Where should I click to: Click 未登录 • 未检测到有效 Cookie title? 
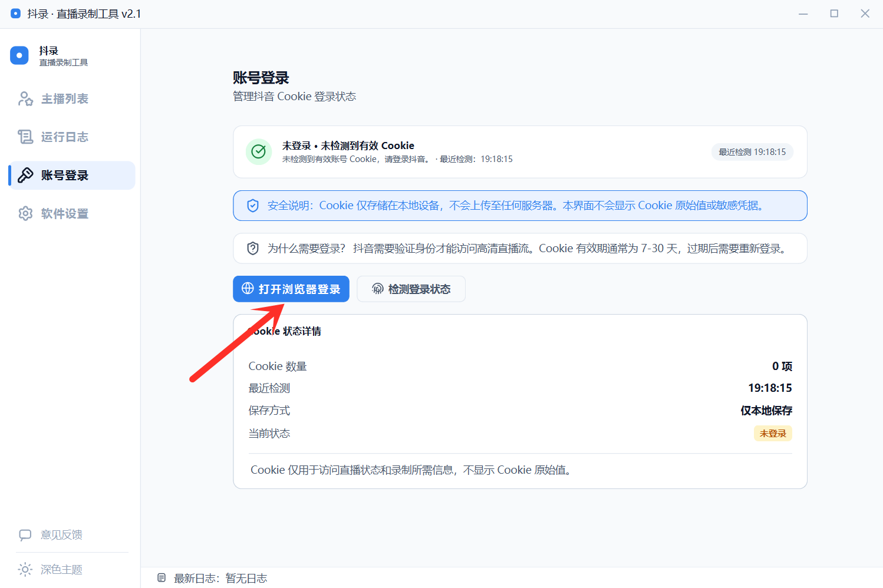348,146
